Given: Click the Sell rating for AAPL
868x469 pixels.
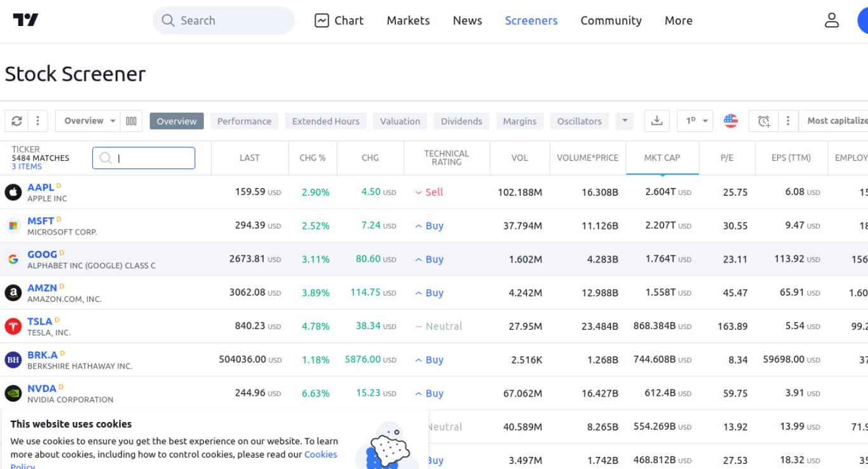Looking at the screenshot, I should pyautogui.click(x=429, y=192).
